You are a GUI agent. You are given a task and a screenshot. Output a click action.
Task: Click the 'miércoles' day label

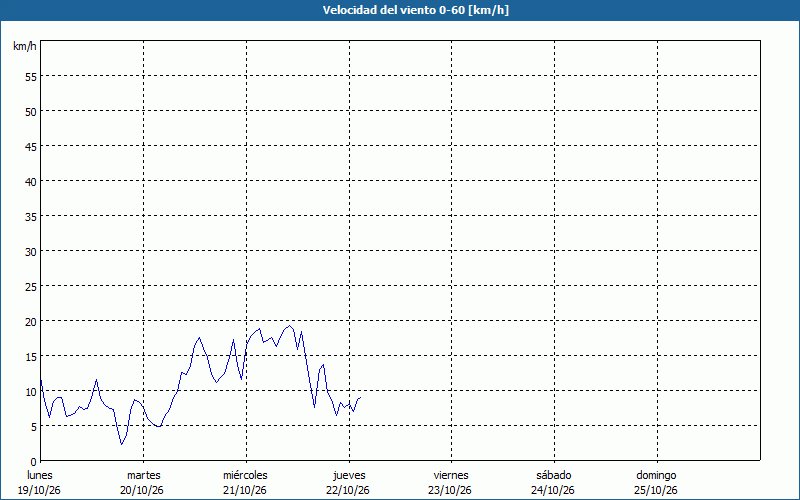click(x=245, y=475)
